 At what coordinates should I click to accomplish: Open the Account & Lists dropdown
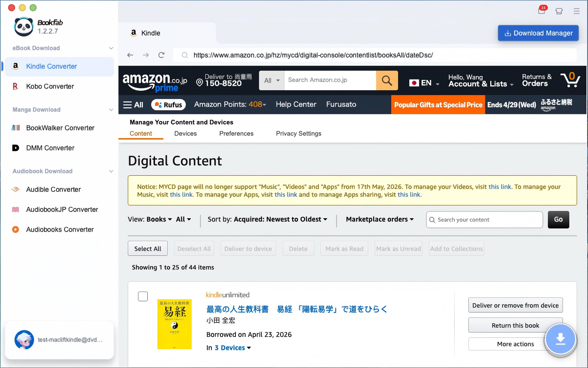481,81
